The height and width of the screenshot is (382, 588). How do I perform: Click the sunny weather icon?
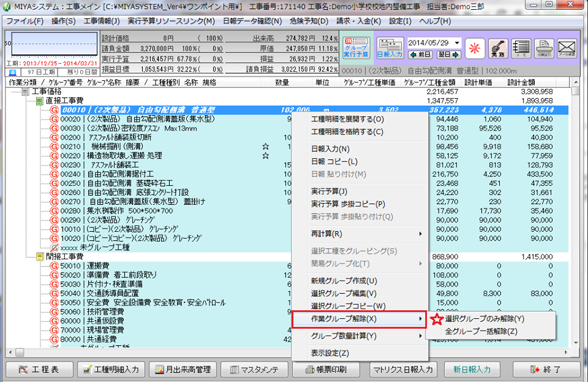click(x=475, y=48)
